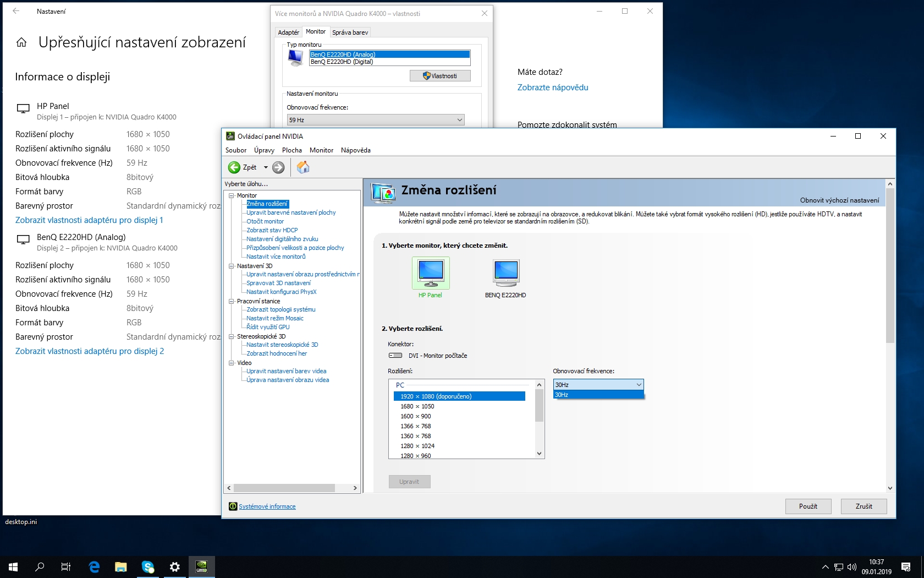Click the Settings gear taskbar icon
924x578 pixels.
coord(174,566)
